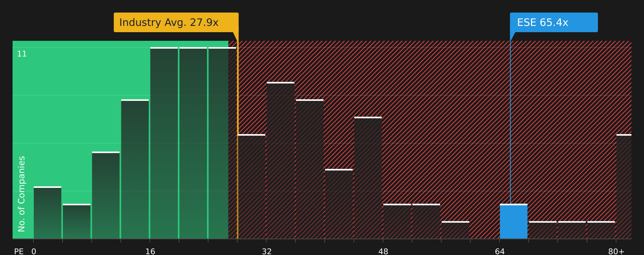Screen dimensions: 644x255
Task: Click the PE axis label
Action: click(19, 251)
